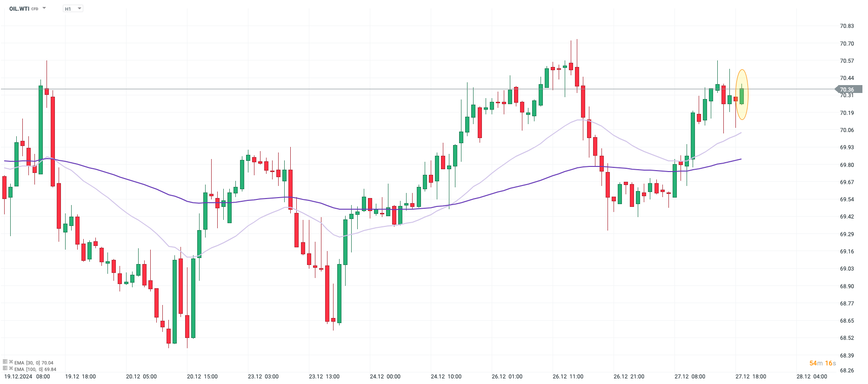Click the 68.26 price axis label
Screen dimensions: 868x384
847,371
